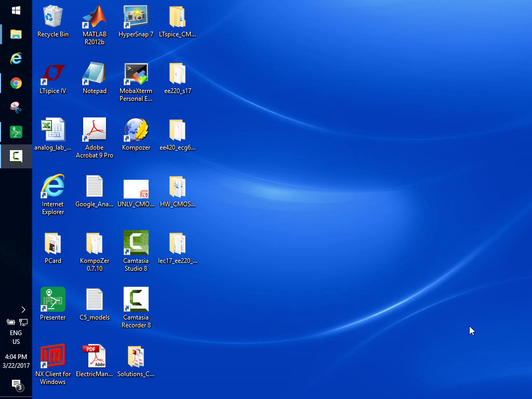Click the Windows Start button
Image resolution: width=532 pixels, height=399 pixels.
point(16,10)
